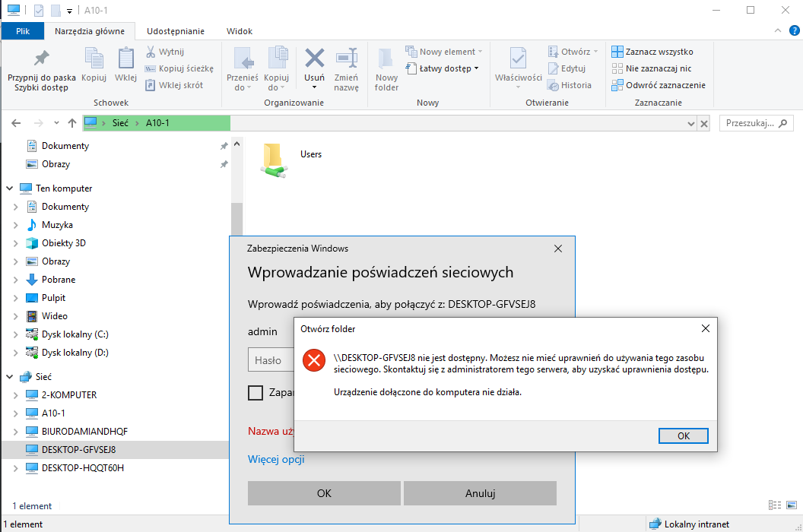
Task: Collapse the Sieć tree node
Action: point(10,377)
